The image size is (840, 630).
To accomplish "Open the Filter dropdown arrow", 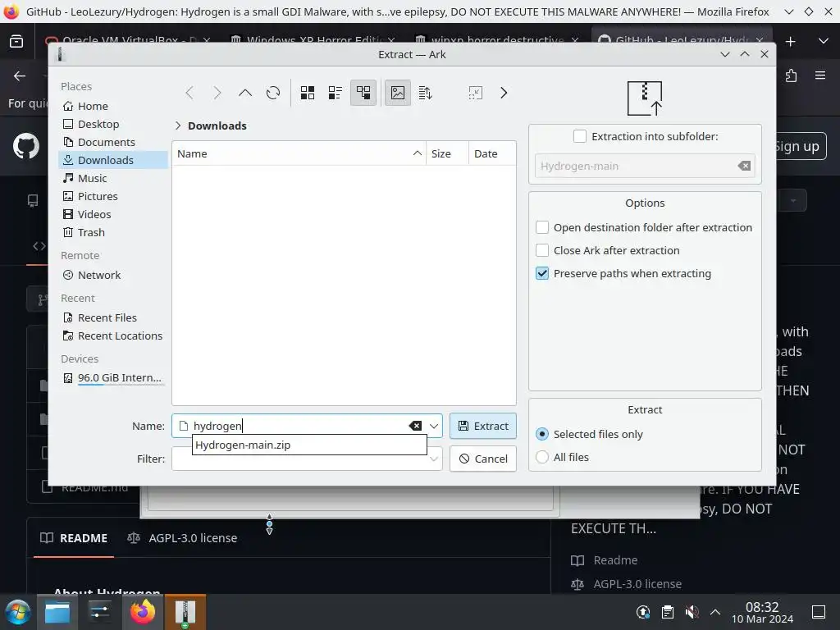I will point(434,459).
